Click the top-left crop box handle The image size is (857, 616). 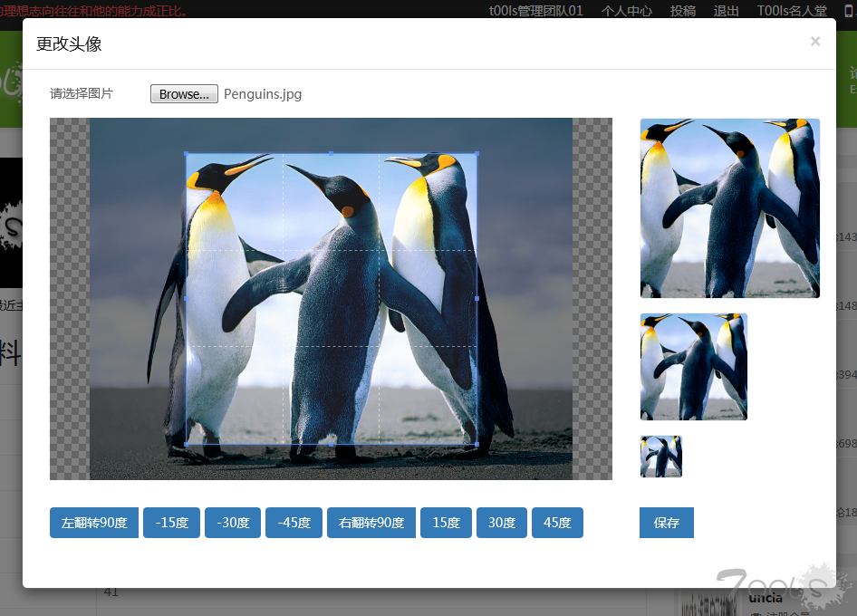point(187,154)
